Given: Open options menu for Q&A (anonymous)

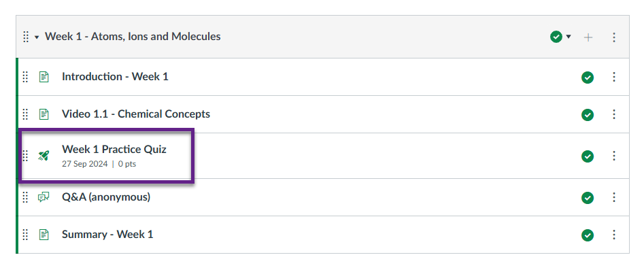Looking at the screenshot, I should coord(614,197).
